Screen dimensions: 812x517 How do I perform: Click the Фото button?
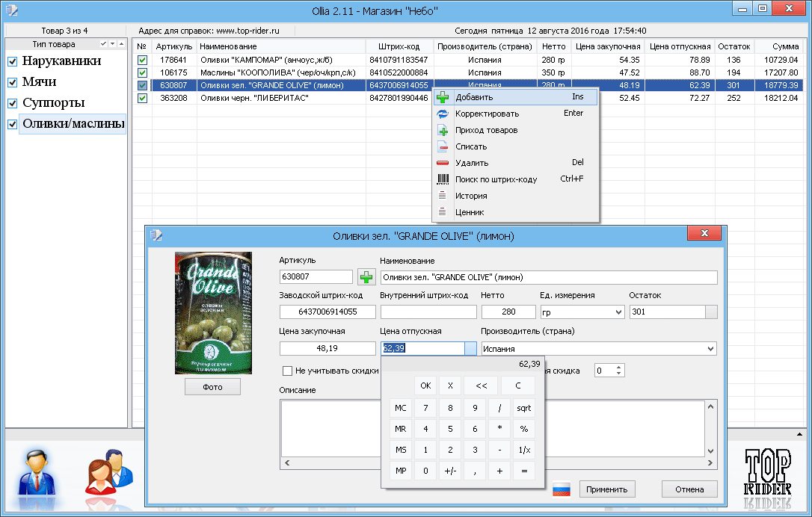point(213,386)
